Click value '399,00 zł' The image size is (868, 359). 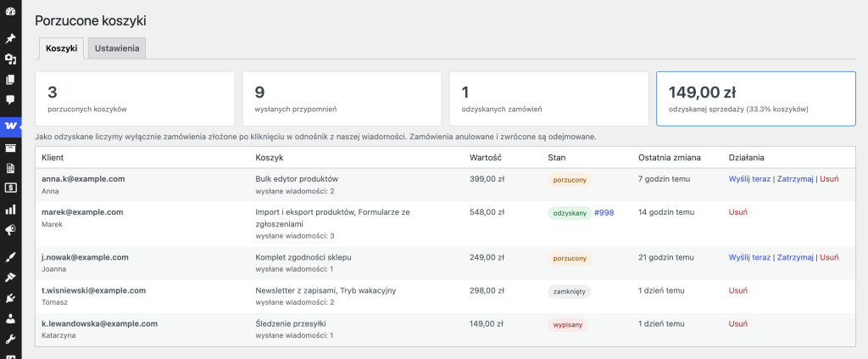(x=487, y=179)
